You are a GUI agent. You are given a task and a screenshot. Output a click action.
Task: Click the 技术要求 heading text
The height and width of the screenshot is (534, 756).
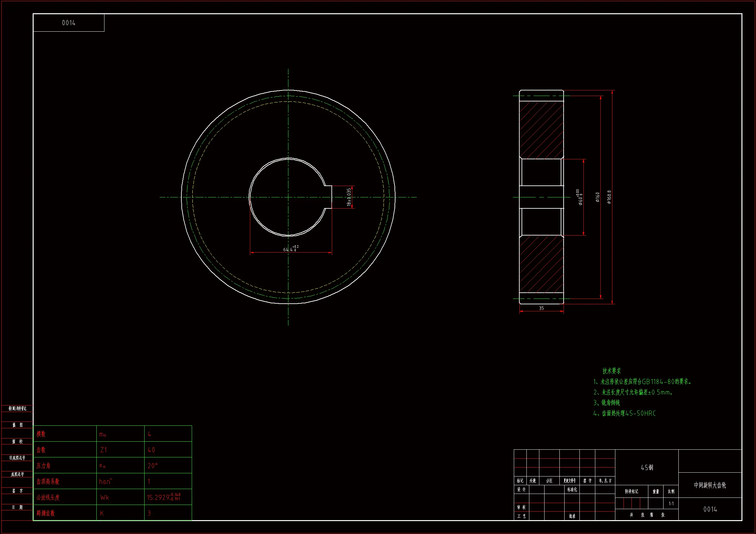pos(611,371)
